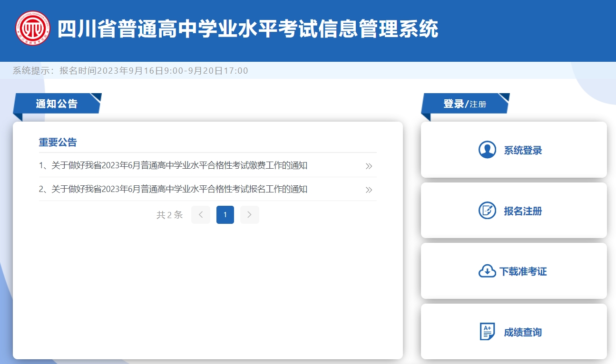Click the right pagination chevron
Image resolution: width=616 pixels, height=364 pixels.
(249, 215)
